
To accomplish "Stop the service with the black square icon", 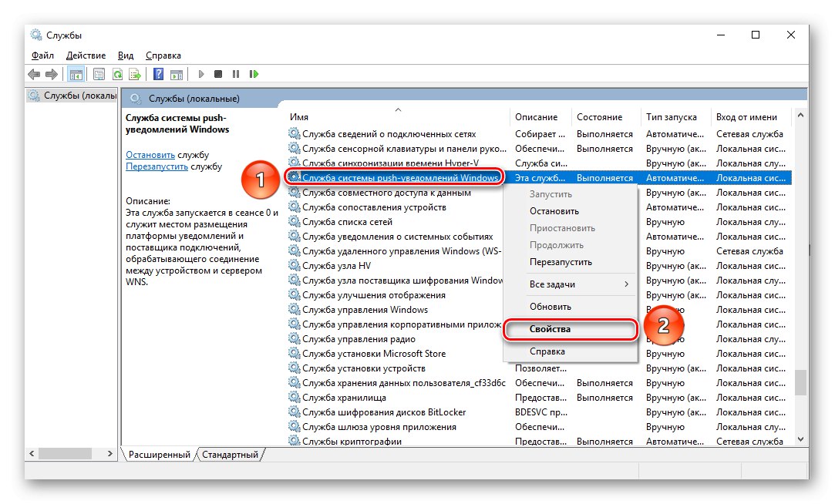I will pyautogui.click(x=218, y=74).
